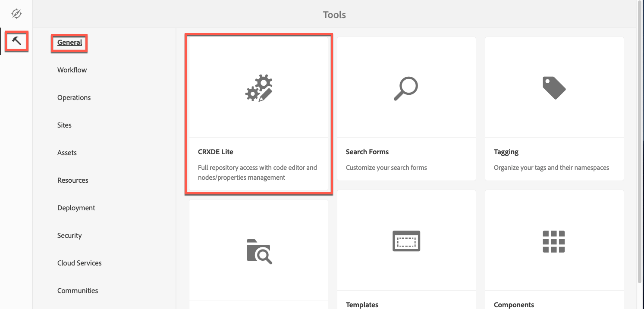Click the vertical scrollbar on the right

pos(640,142)
